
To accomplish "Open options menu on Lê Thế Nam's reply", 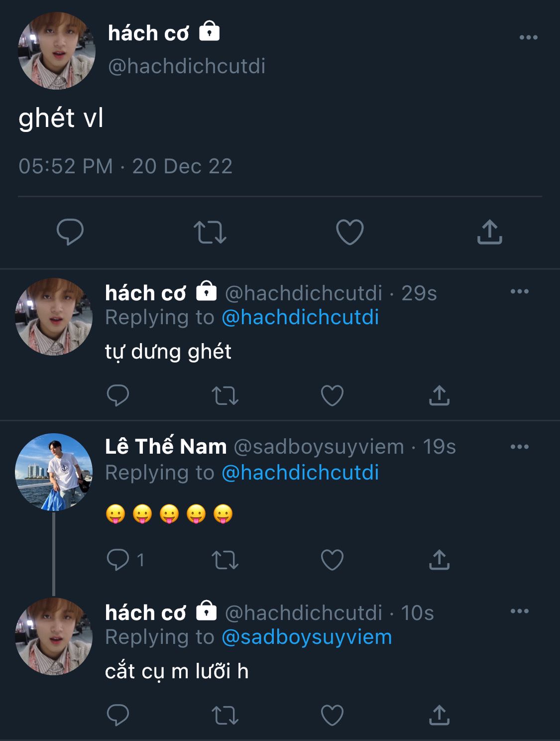I will (520, 447).
